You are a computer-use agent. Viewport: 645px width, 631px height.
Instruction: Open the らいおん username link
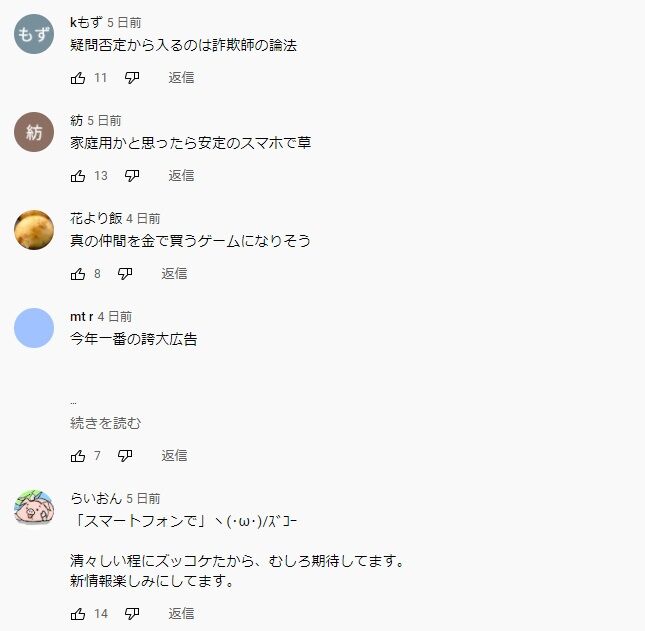coord(96,499)
